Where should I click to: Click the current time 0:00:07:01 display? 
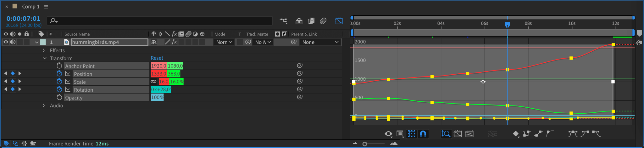click(x=23, y=19)
